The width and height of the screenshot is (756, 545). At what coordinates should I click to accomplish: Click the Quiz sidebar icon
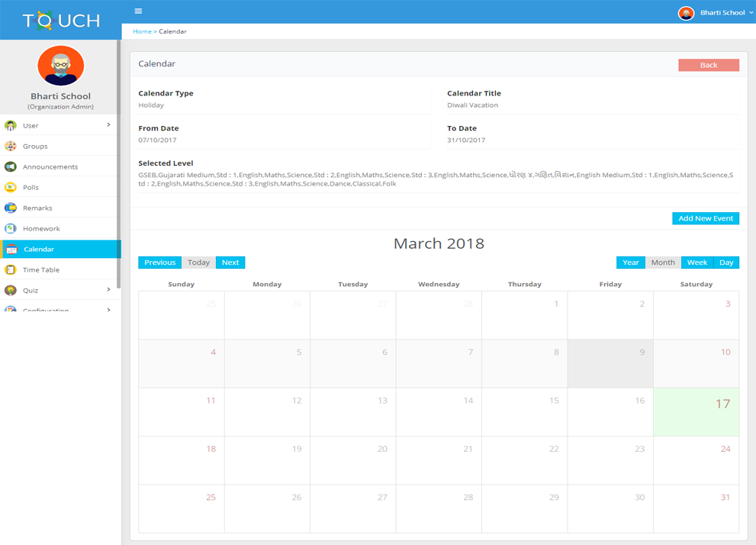[x=11, y=290]
